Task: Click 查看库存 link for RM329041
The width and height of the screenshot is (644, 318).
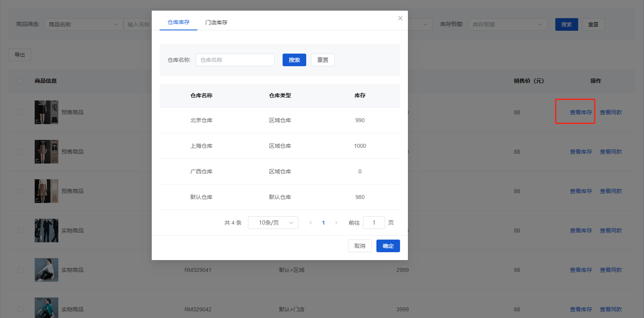Action: (581, 270)
